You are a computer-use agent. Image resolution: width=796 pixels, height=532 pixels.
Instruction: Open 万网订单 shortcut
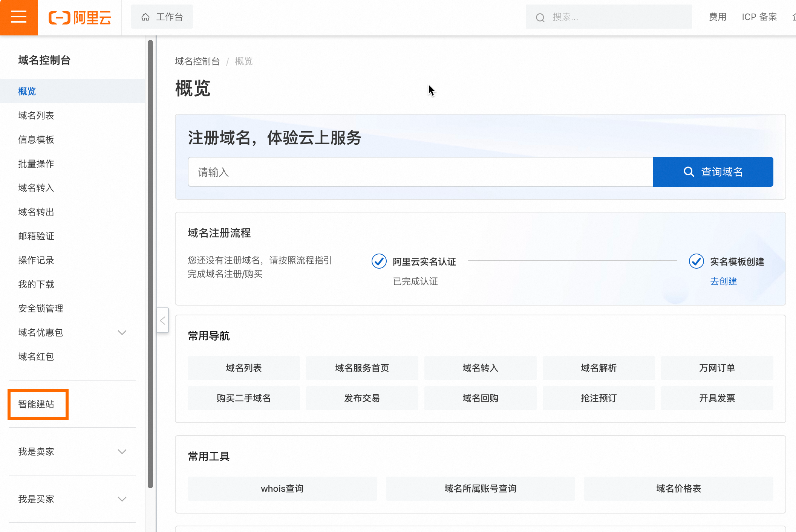717,368
